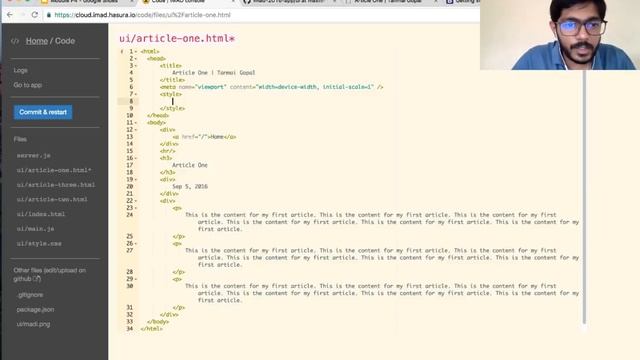Select ui/article-one.html in the sidebar
The width and height of the screenshot is (640, 360).
tap(54, 170)
